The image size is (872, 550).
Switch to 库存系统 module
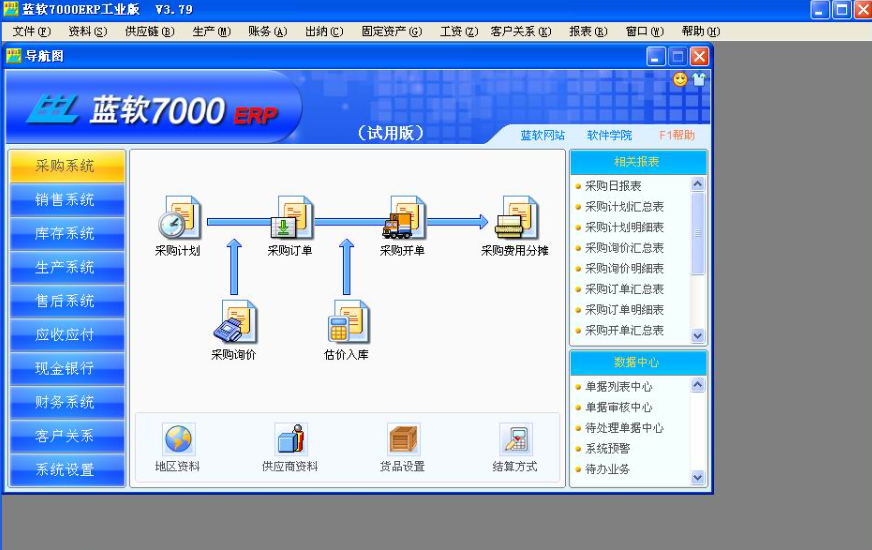coord(67,234)
